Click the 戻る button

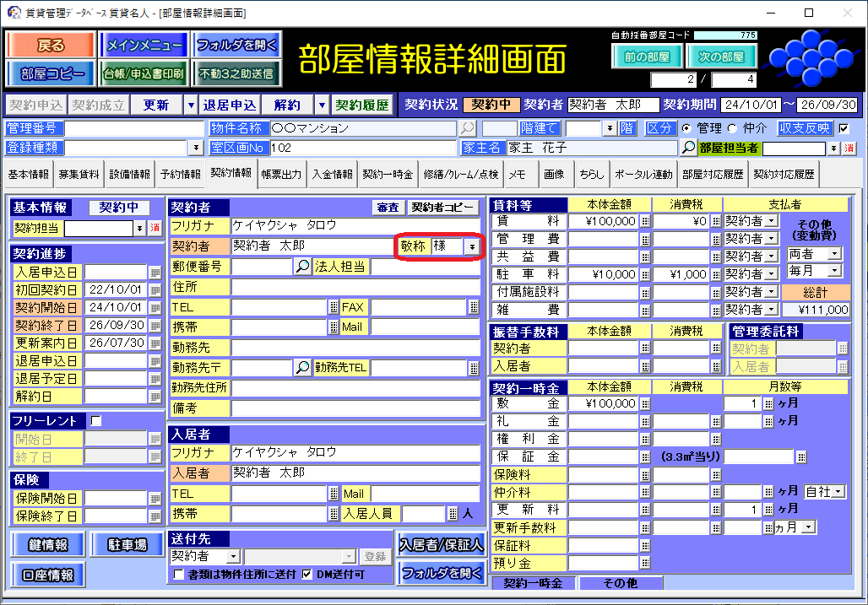[51, 46]
